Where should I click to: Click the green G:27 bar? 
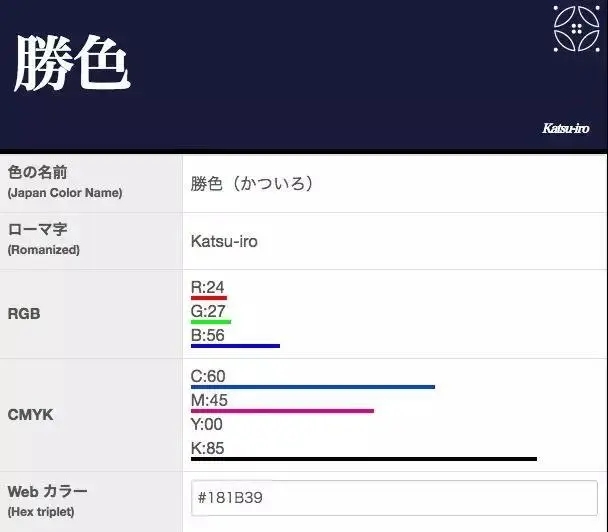coord(211,322)
